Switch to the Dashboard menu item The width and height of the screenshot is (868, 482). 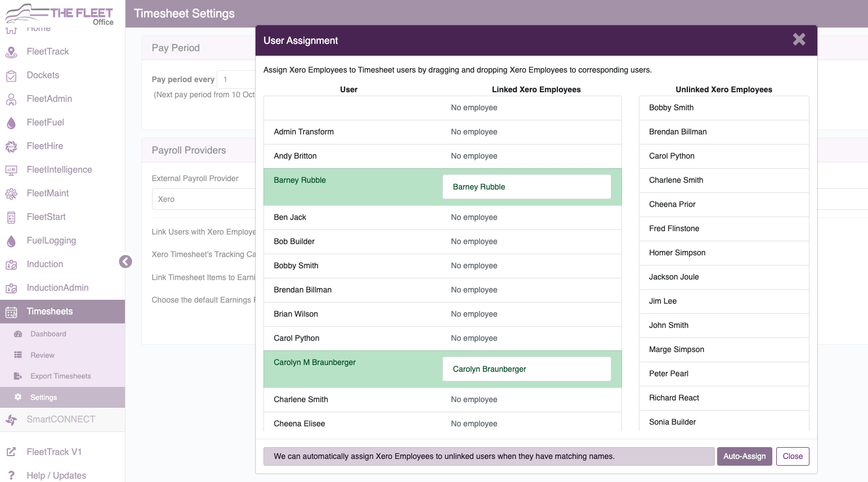point(48,334)
